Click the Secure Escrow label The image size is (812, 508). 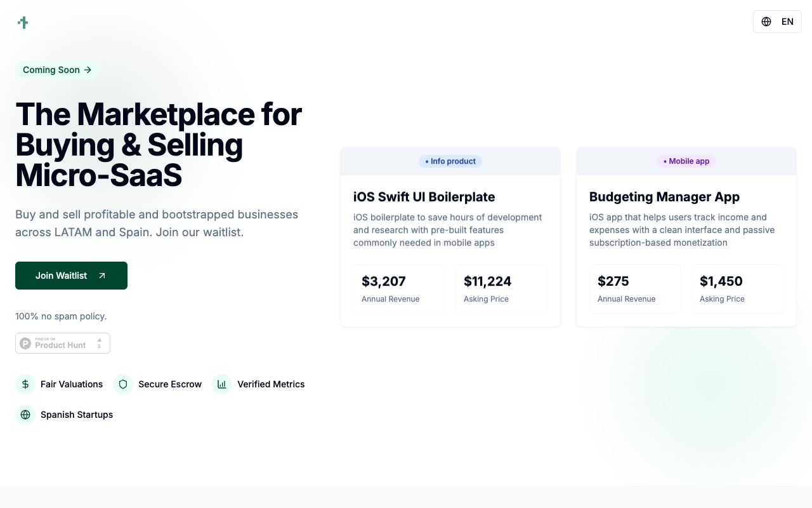point(170,384)
